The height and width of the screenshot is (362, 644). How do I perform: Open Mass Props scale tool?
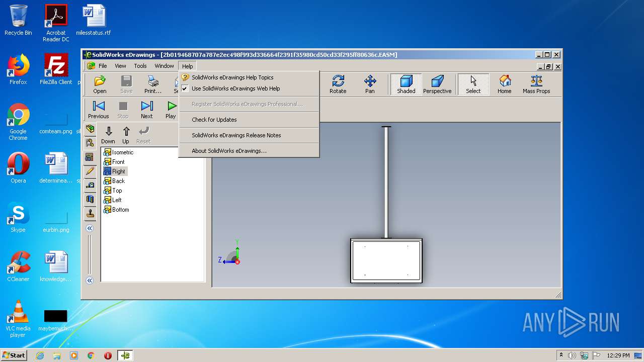[x=536, y=84]
